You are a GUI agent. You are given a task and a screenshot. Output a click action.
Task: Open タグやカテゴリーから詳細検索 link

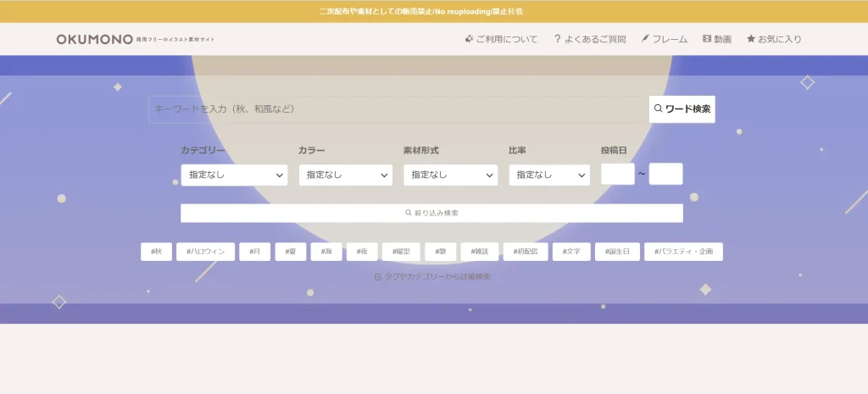pyautogui.click(x=437, y=277)
